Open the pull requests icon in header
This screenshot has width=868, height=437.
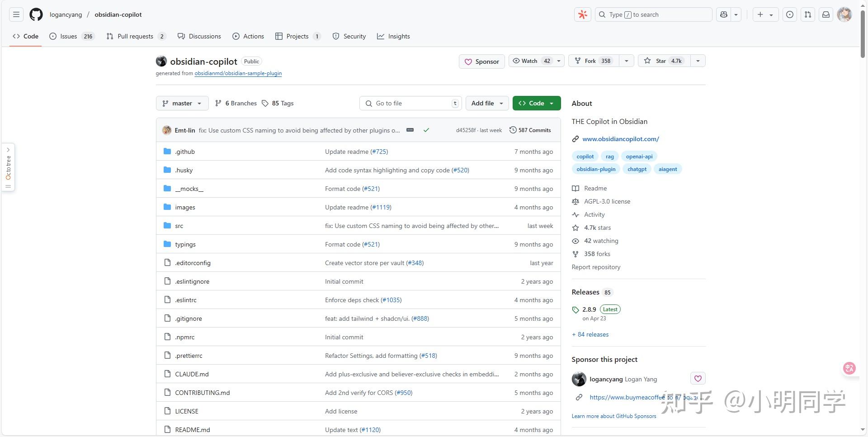(808, 14)
